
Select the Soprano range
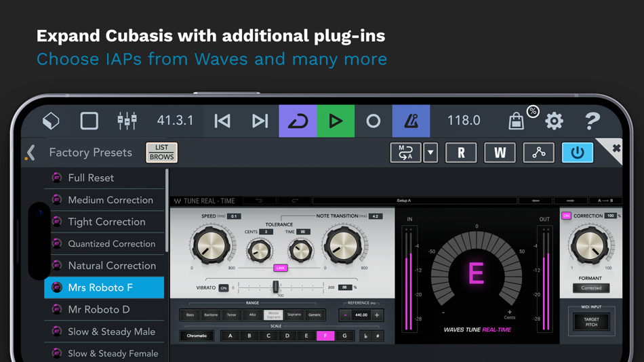(x=294, y=315)
